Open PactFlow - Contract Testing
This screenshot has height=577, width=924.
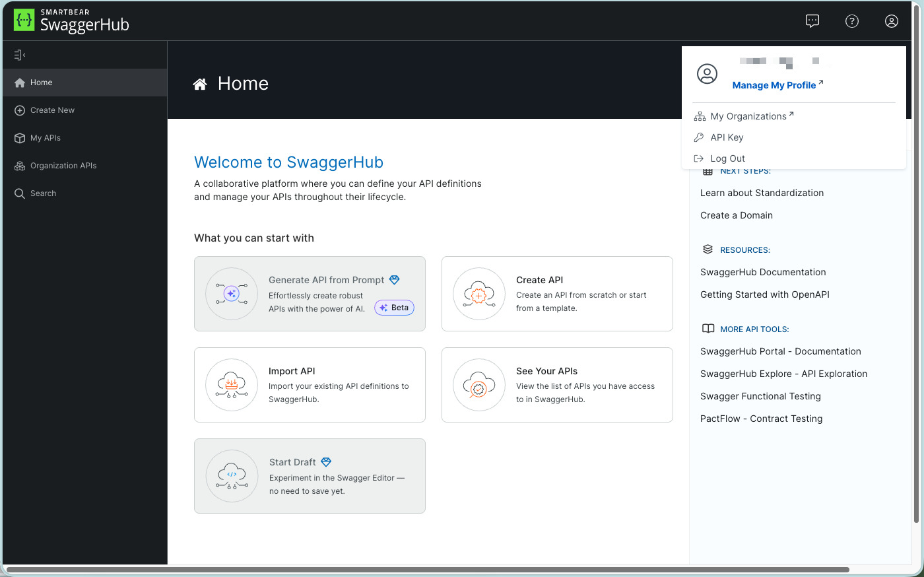tap(761, 419)
